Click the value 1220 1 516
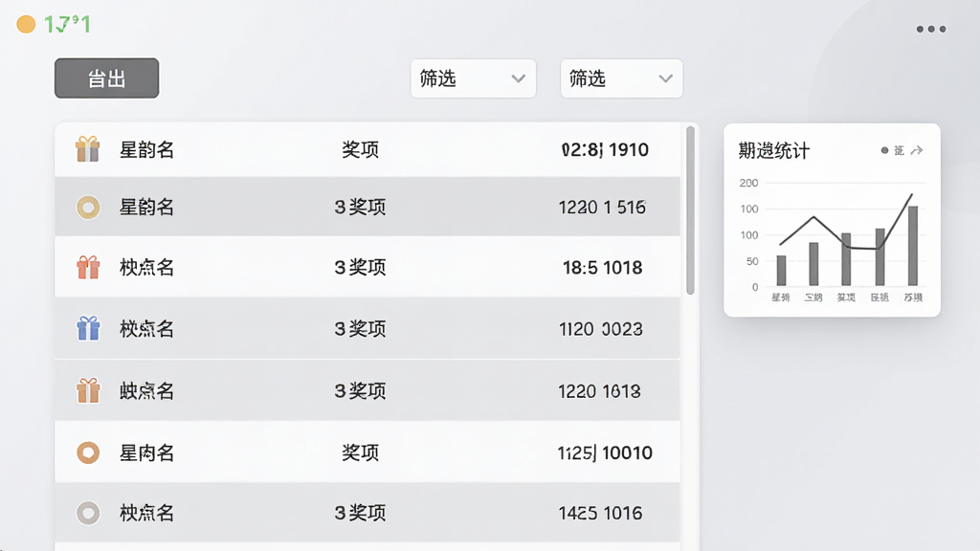980x551 pixels. pyautogui.click(x=602, y=207)
